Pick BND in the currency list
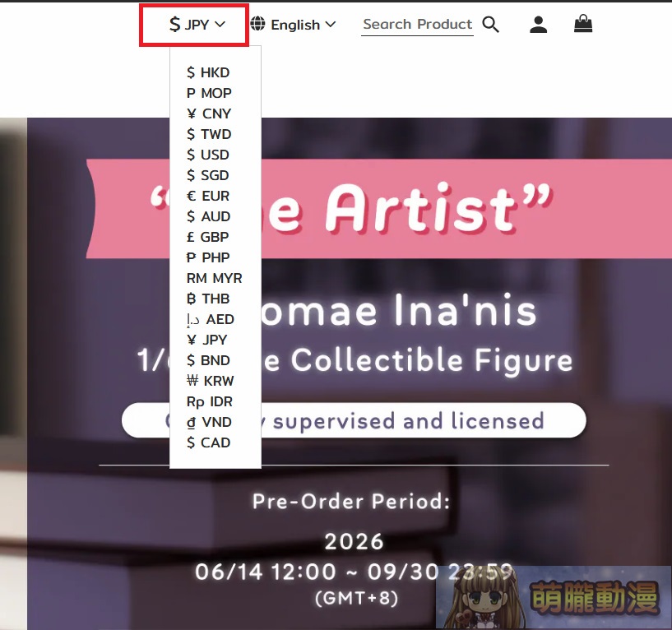 pyautogui.click(x=209, y=360)
